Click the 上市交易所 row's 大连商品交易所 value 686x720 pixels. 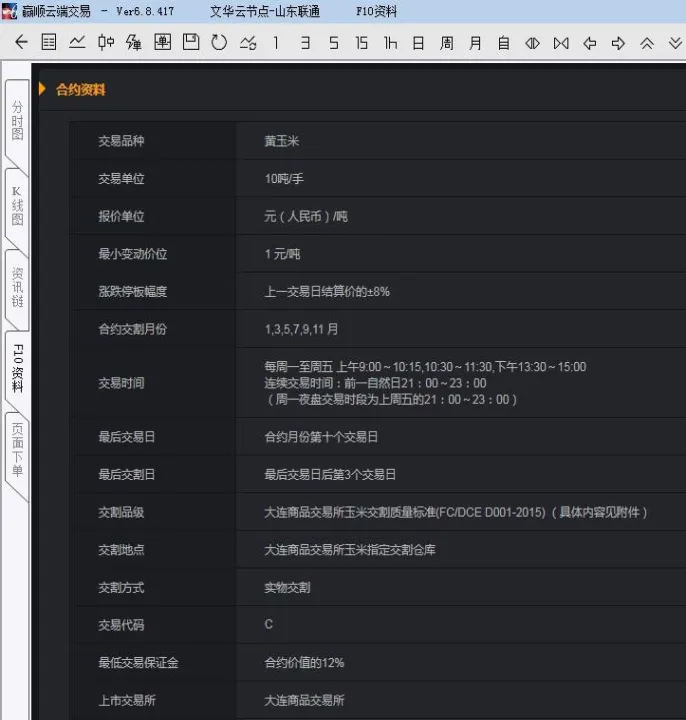point(304,700)
